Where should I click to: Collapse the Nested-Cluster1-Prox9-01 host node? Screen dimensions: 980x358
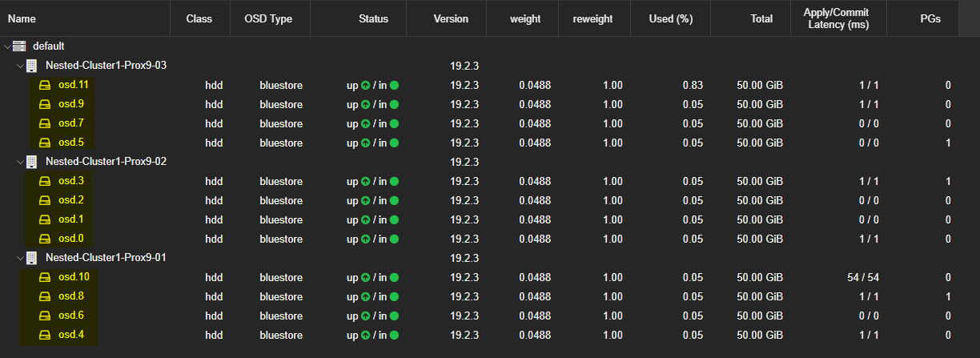[x=21, y=257]
